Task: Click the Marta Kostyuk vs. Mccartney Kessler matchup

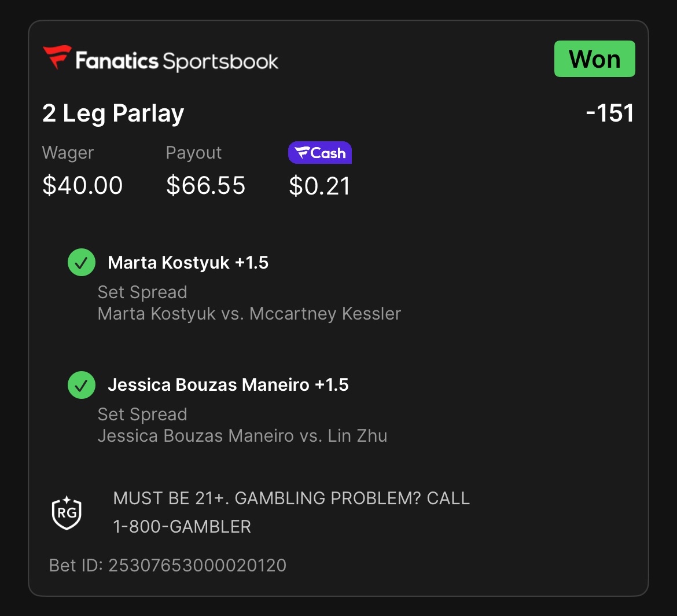Action: [249, 314]
